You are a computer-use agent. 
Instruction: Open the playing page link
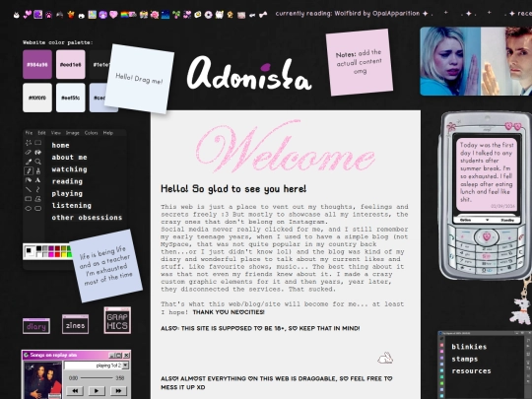(67, 193)
